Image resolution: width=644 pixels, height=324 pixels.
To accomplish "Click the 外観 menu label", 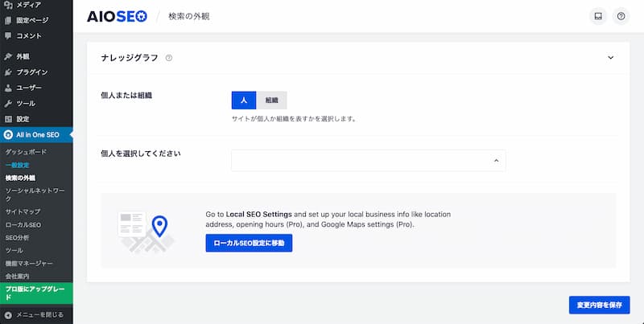I will point(23,56).
